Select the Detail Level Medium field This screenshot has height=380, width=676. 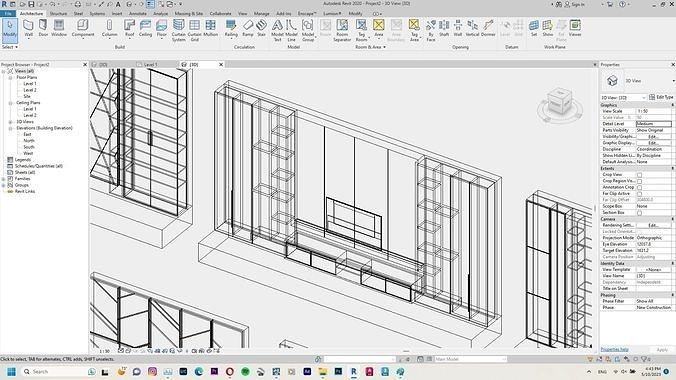[654, 124]
